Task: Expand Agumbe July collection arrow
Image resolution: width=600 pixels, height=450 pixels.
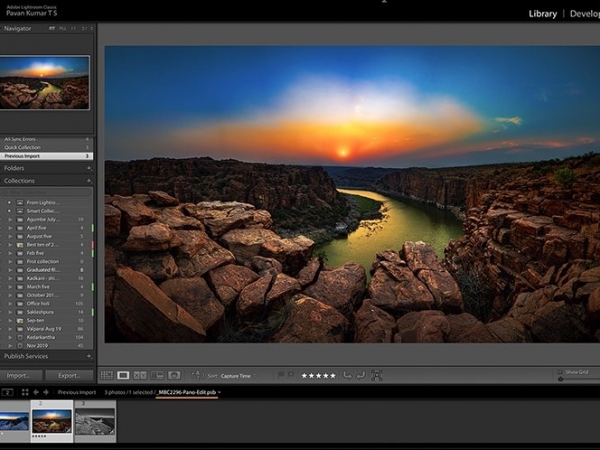Action: (10, 219)
